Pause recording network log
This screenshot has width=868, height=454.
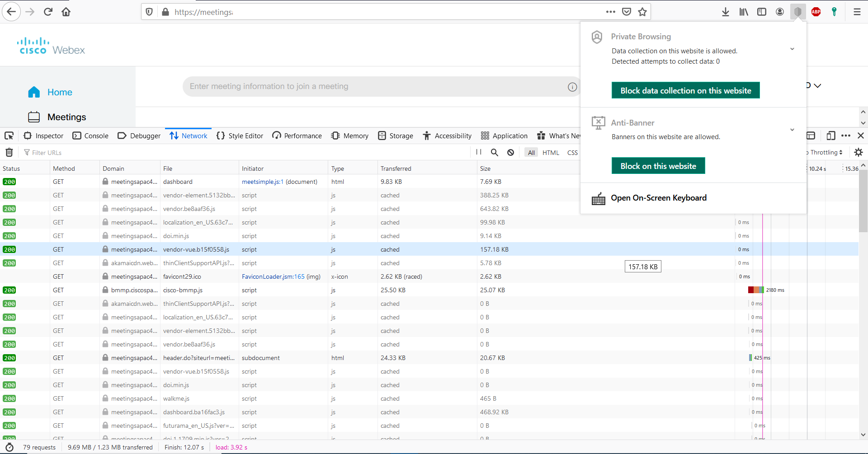pos(479,152)
